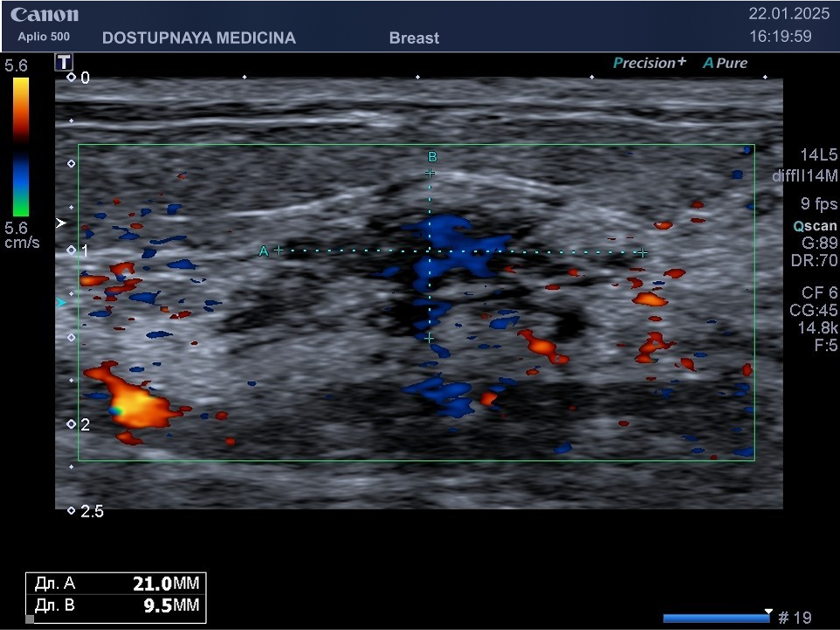Toggle the APure imaging mode label
This screenshot has width=840, height=630.
coord(725,63)
